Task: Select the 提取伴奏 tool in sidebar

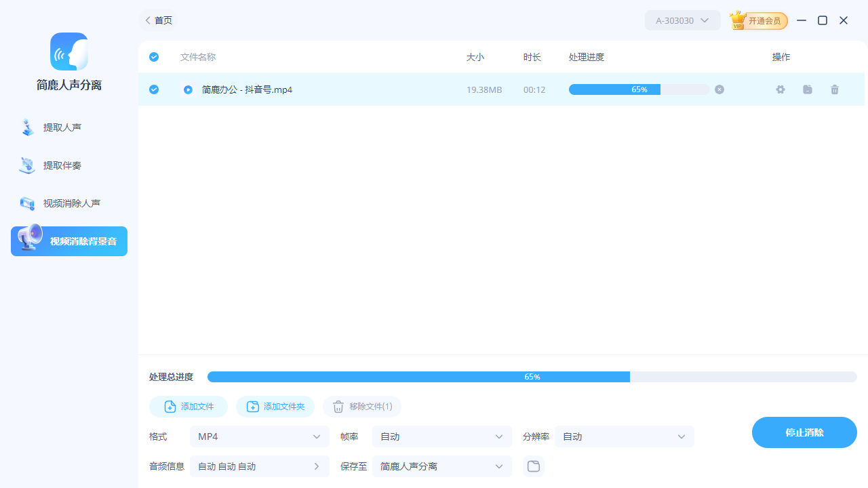Action: coord(68,165)
